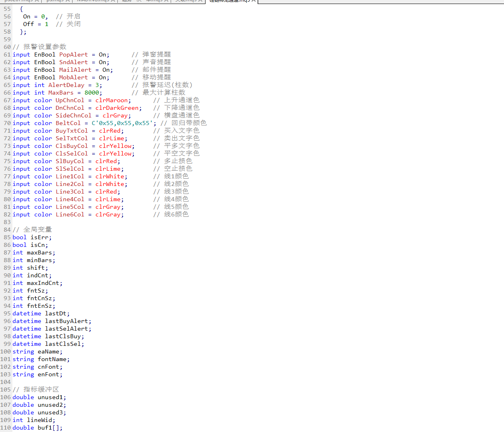This screenshot has width=504, height=432.
Task: Click the Line5Col variable name
Action: 70,207
